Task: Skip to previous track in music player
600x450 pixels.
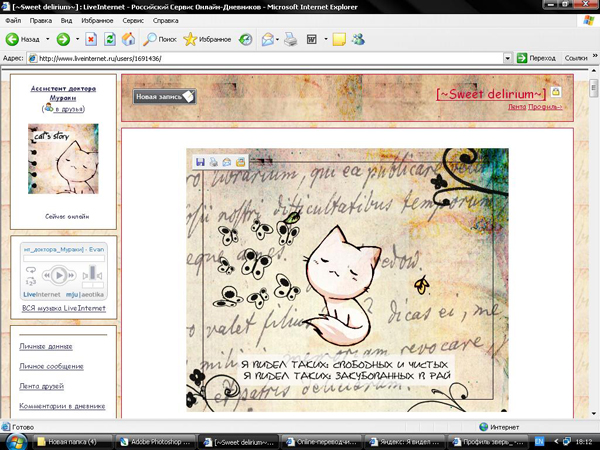Action: coord(47,275)
